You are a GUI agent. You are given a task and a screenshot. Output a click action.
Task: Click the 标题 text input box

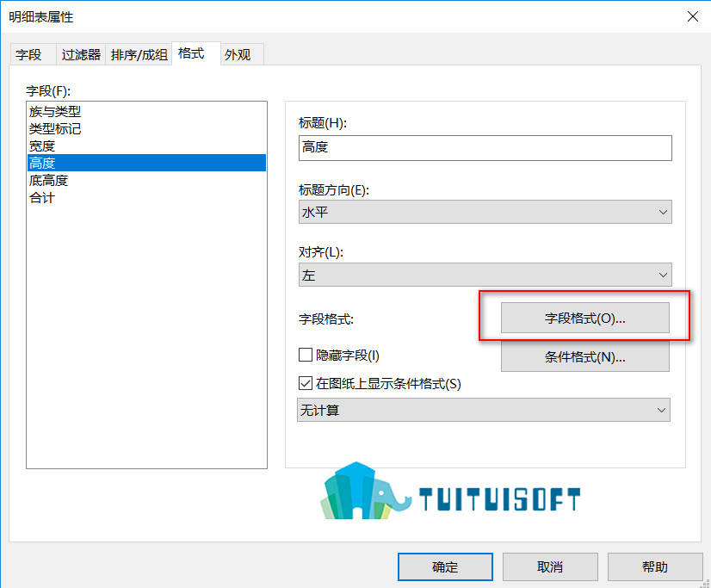point(485,148)
